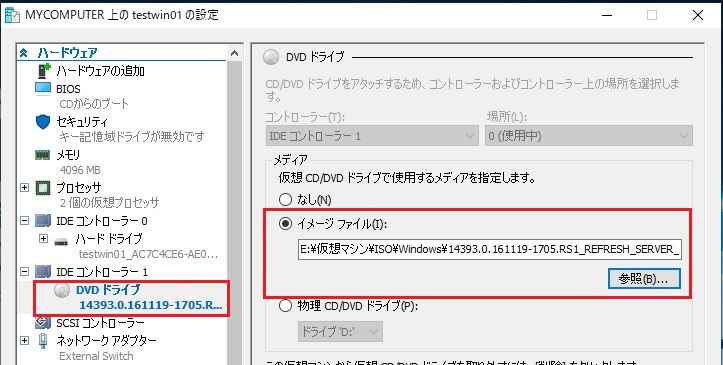The height and width of the screenshot is (365, 723).
Task: Select the SCSI controller icon
Action: pyautogui.click(x=43, y=323)
